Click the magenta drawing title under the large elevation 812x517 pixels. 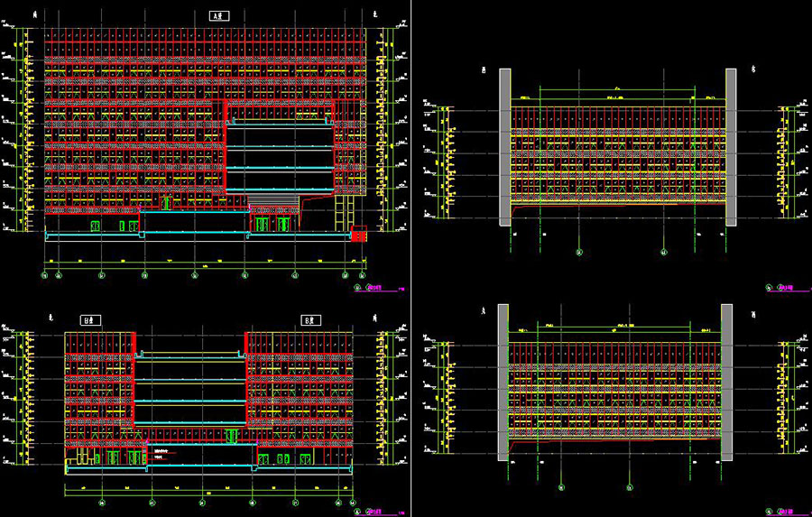point(374,288)
